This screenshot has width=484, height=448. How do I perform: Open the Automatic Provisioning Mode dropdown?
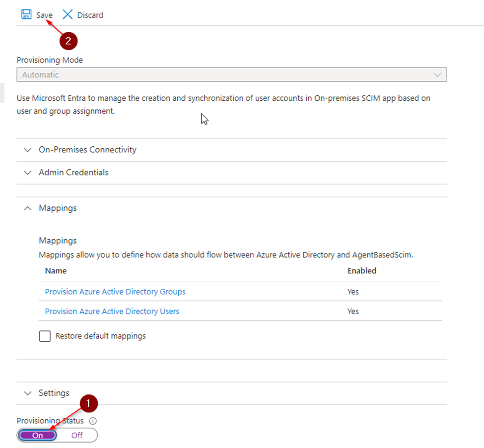pos(231,74)
